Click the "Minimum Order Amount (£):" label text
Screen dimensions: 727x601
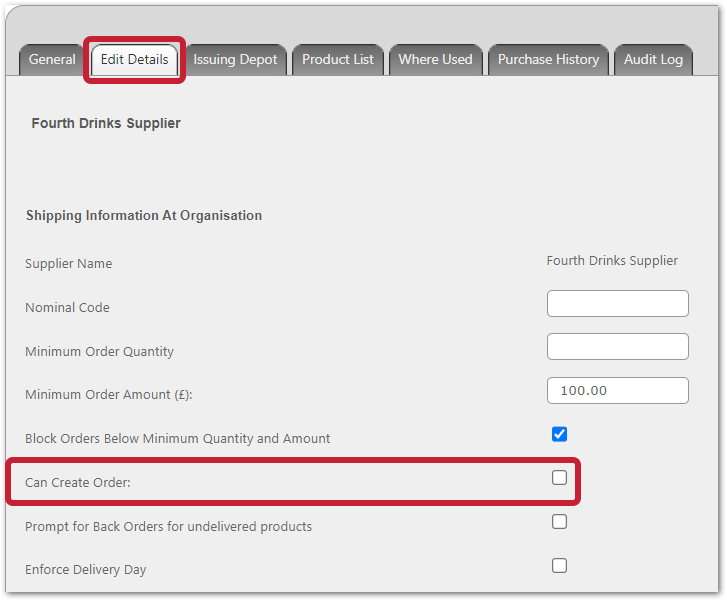[x=108, y=395]
